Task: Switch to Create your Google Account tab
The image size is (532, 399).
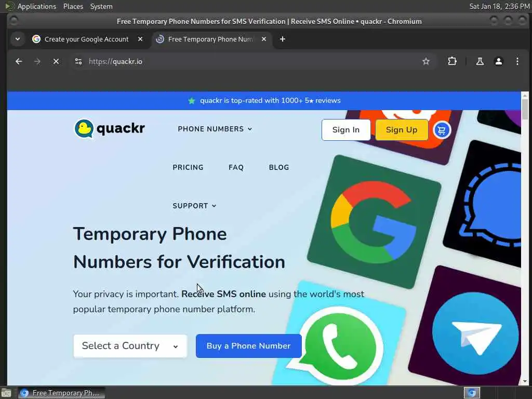Action: (87, 39)
